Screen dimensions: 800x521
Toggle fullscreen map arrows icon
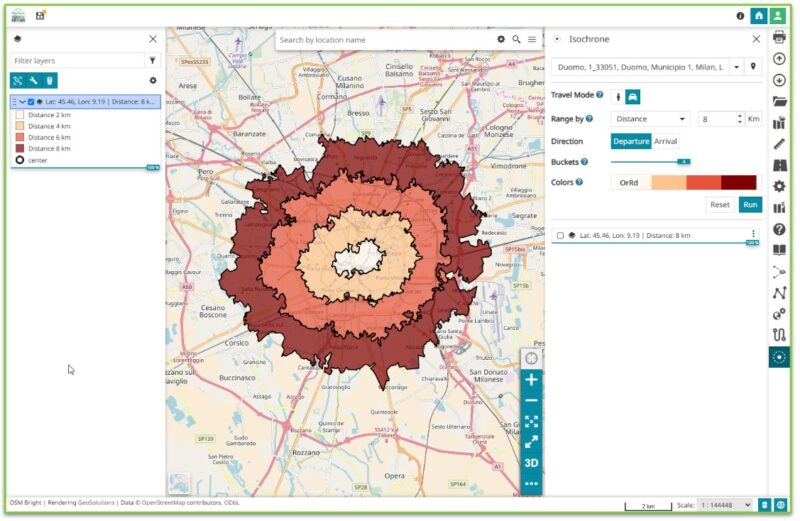pyautogui.click(x=531, y=442)
